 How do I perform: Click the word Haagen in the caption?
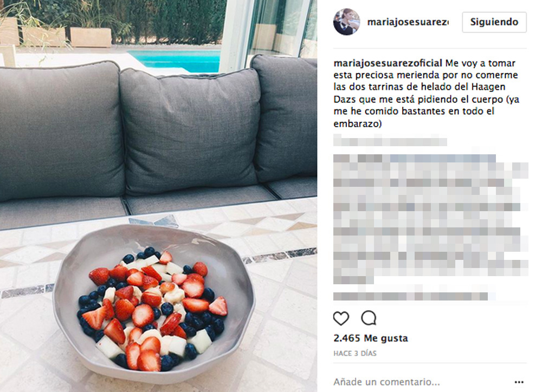click(489, 87)
